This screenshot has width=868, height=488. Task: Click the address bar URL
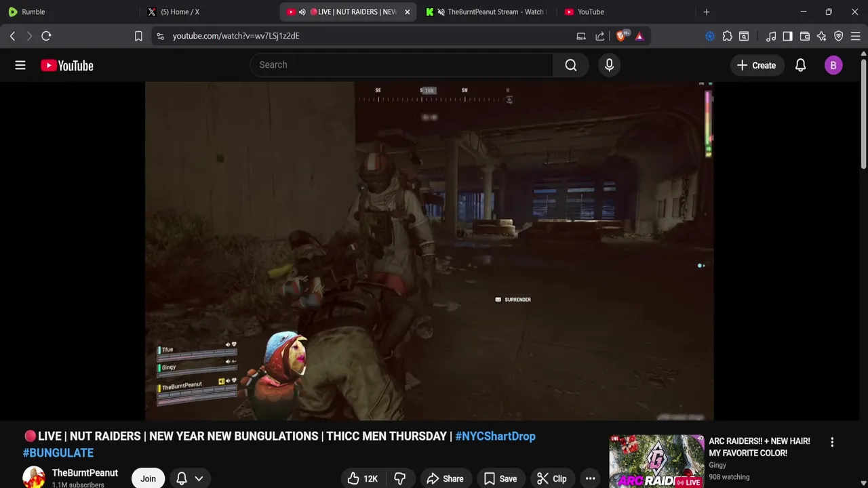tap(236, 36)
